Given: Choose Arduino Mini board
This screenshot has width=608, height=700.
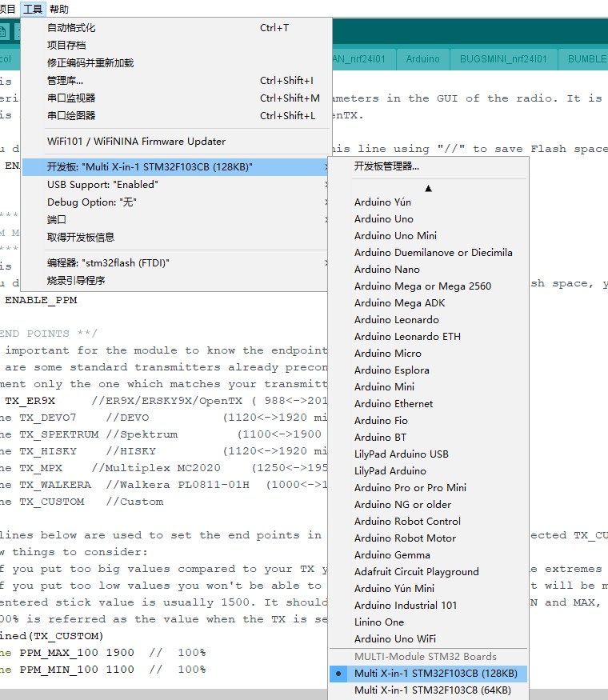Looking at the screenshot, I should tap(429, 387).
